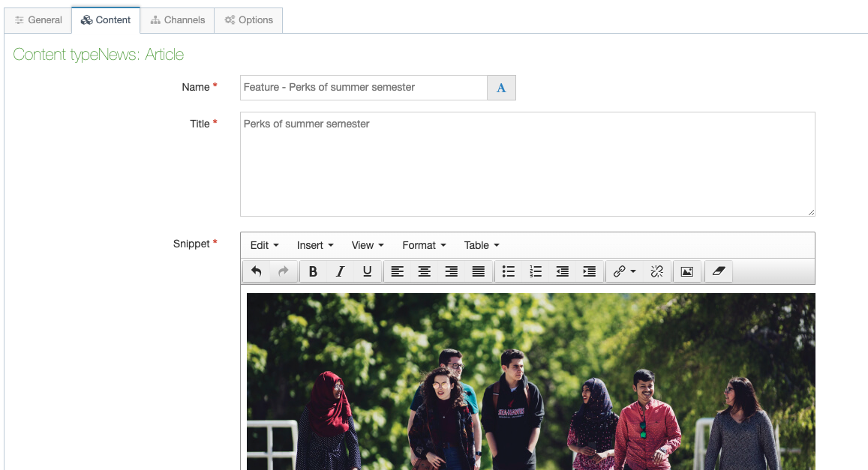Insert an image using the image icon

[x=687, y=271]
